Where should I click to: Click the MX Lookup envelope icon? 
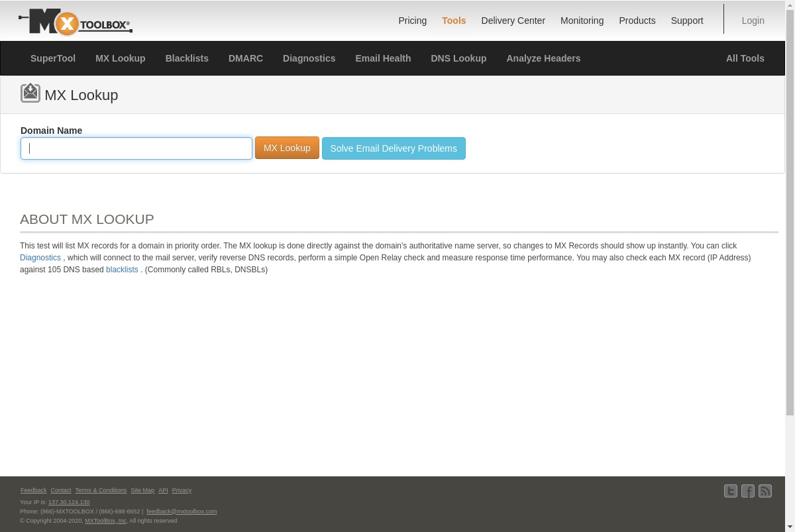pos(30,93)
